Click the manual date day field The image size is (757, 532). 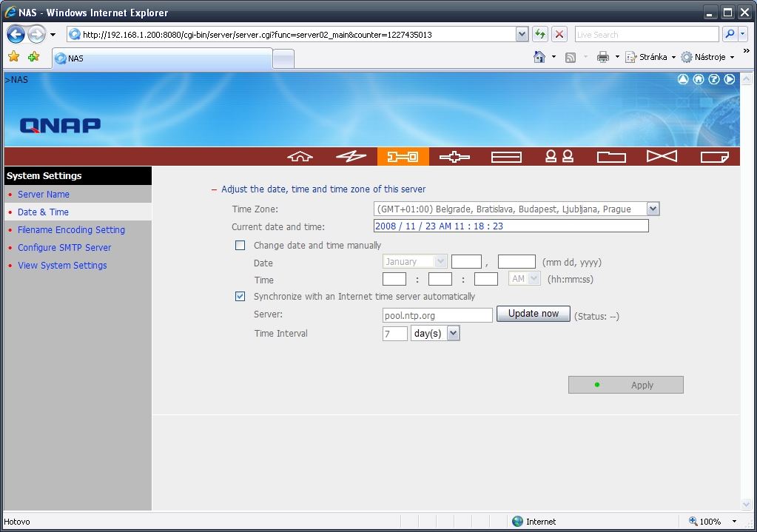click(x=466, y=262)
